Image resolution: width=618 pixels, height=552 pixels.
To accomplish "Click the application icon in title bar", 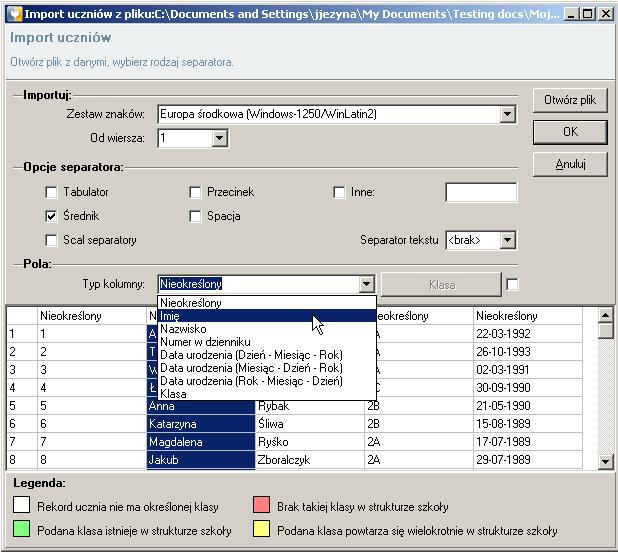I will 15,14.
